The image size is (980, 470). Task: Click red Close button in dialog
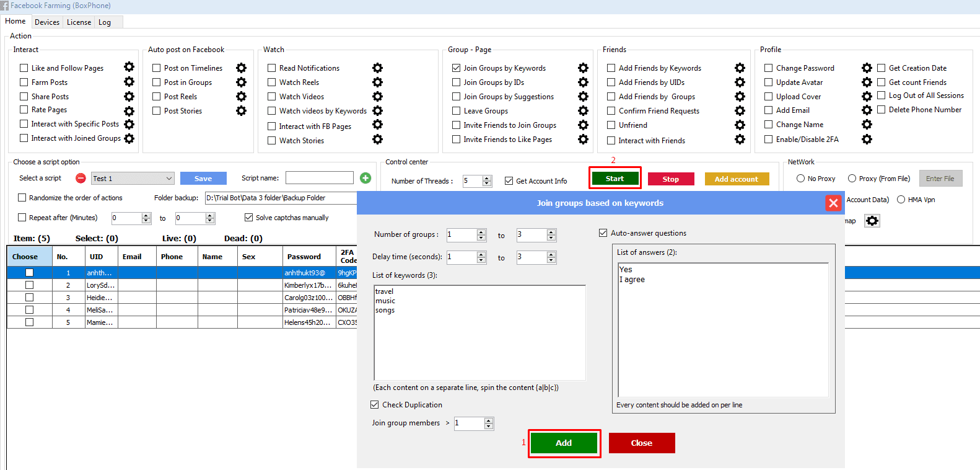pos(642,443)
